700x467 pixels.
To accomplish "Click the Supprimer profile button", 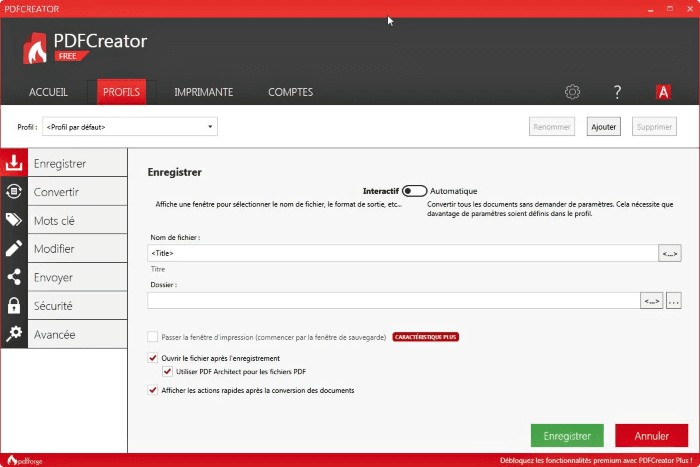I will [x=654, y=127].
